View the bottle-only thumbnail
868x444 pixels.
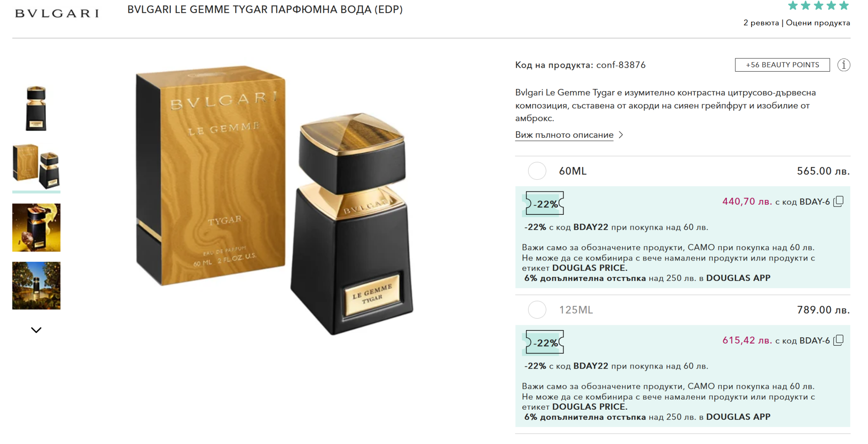36,108
